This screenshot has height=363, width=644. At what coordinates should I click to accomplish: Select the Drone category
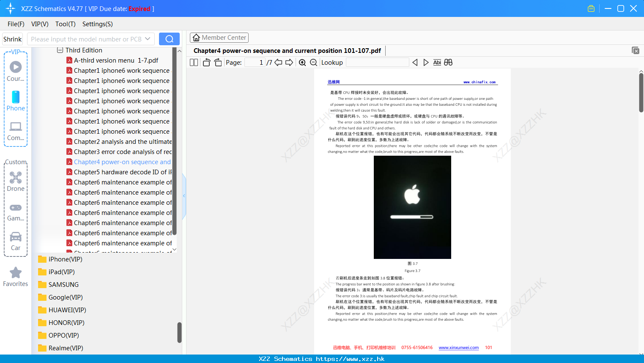[x=16, y=181]
